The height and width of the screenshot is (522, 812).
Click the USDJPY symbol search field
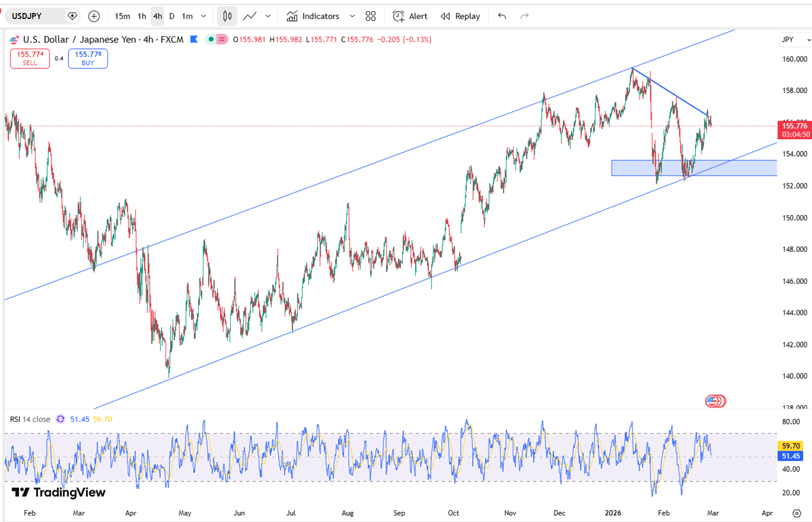coord(37,16)
